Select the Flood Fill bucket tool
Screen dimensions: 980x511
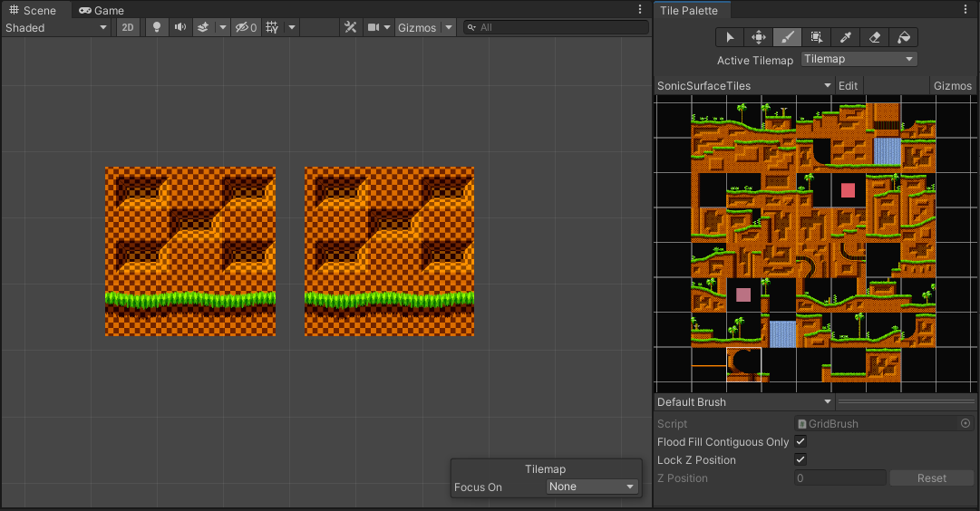[903, 37]
